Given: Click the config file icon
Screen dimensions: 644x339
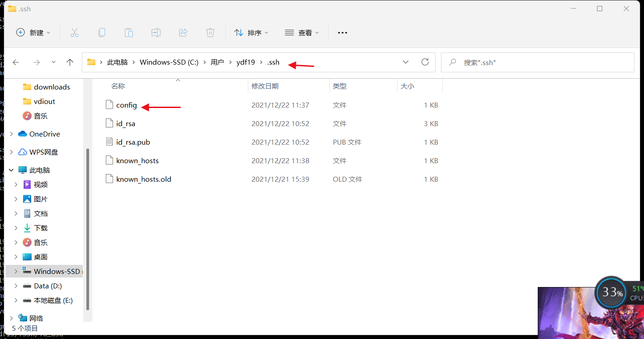Looking at the screenshot, I should pos(109,105).
